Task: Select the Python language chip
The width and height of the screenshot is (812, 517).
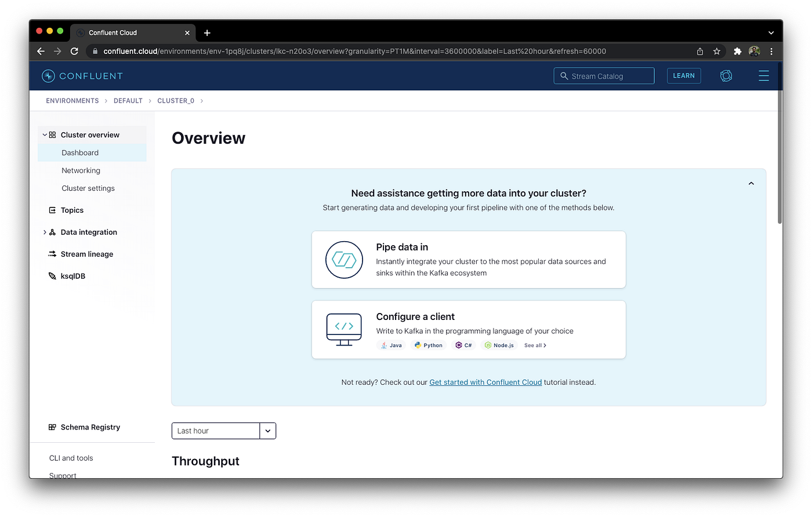Action: click(429, 345)
